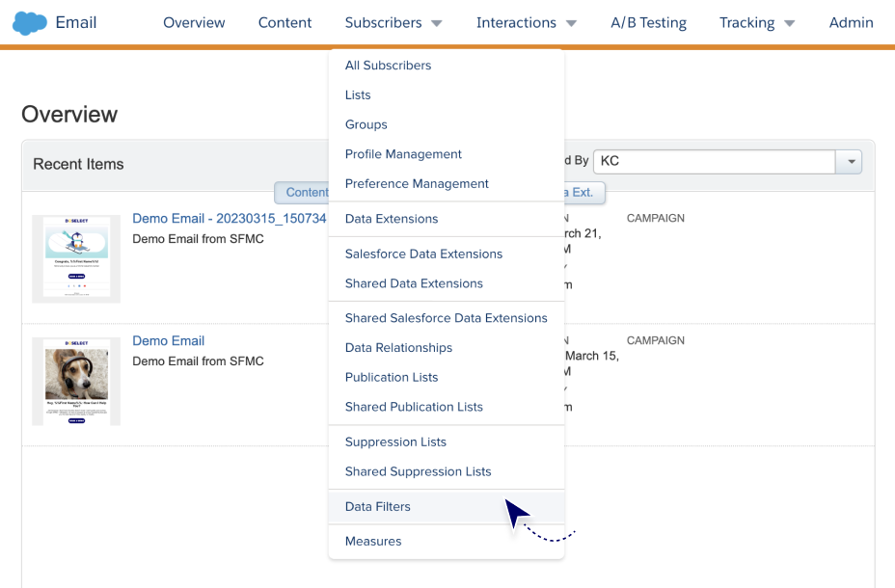Click the dog photo email thumbnail
The width and height of the screenshot is (895, 588).
click(x=76, y=381)
